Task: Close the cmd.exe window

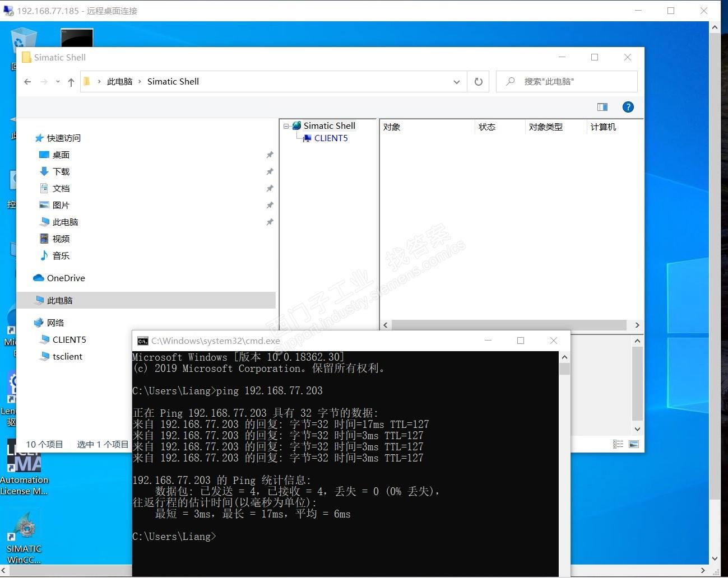Action: (554, 341)
